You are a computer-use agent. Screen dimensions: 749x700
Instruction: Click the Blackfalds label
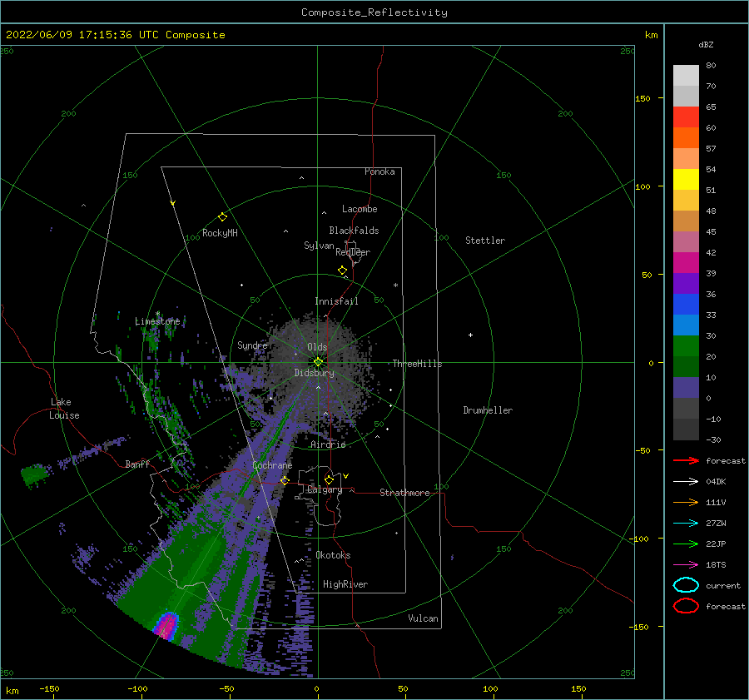[x=354, y=231]
